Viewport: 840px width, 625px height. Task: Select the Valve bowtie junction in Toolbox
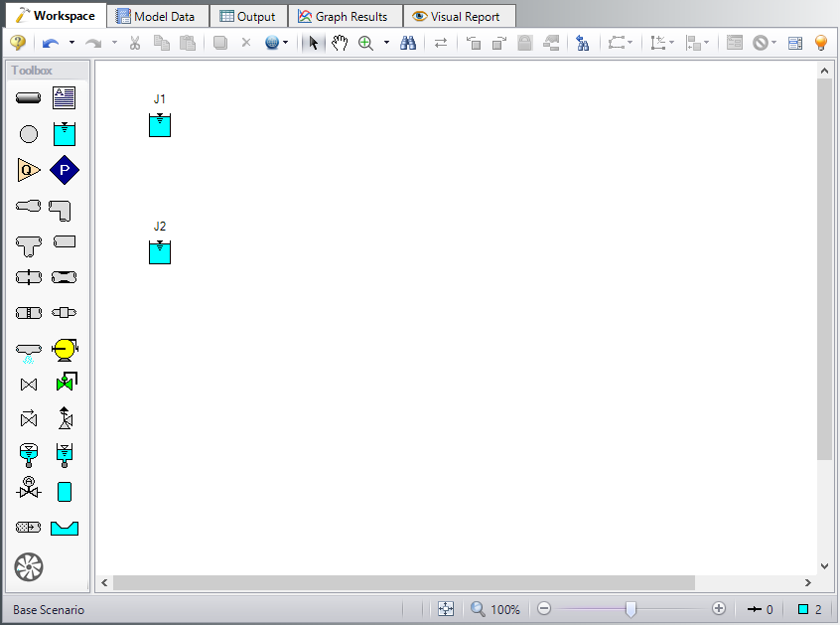pyautogui.click(x=29, y=385)
